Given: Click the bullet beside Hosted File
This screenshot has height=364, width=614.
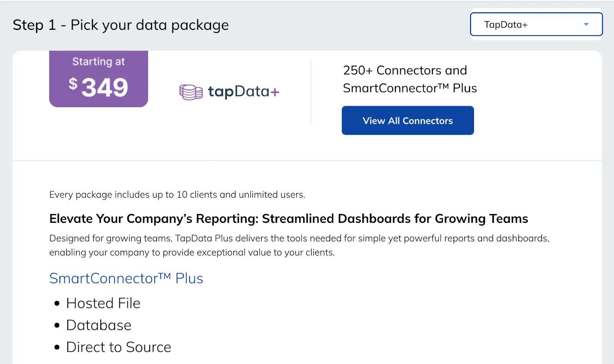Looking at the screenshot, I should (57, 304).
